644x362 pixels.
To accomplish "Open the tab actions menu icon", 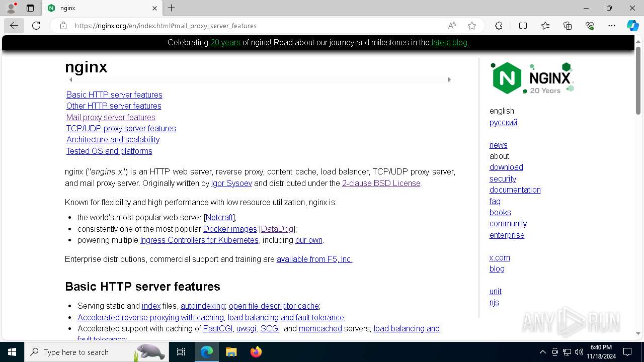I will [x=30, y=8].
